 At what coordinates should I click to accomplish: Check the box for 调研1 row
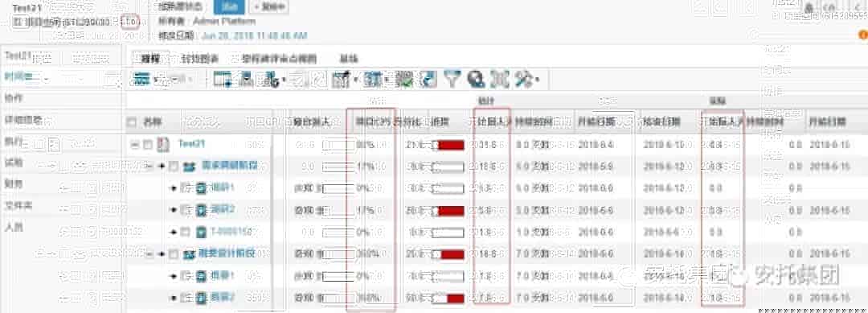[x=184, y=187]
